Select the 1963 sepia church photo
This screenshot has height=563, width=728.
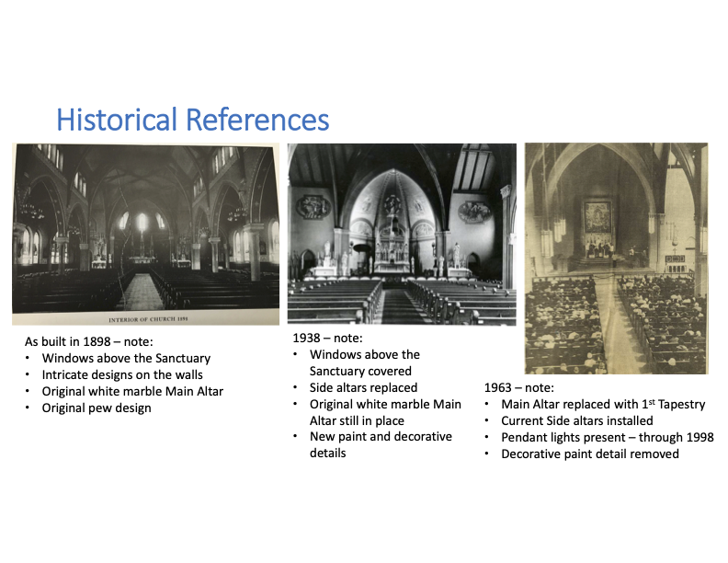click(x=616, y=258)
